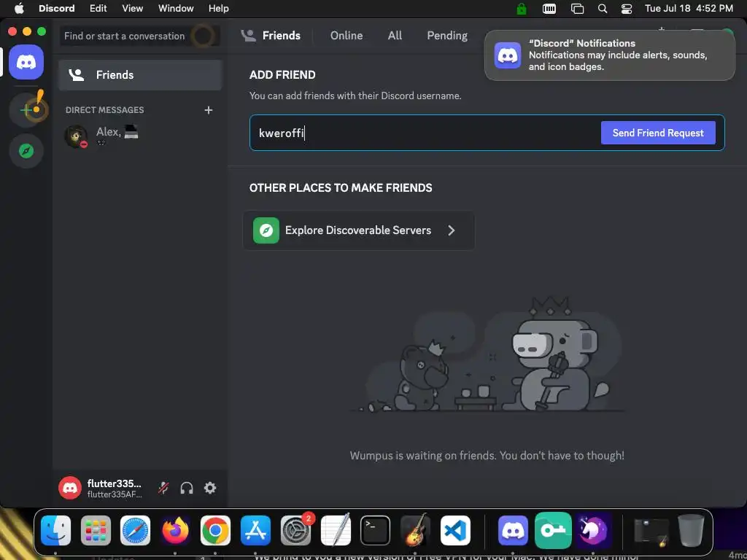Open the Help menu
This screenshot has width=747, height=560.
pos(219,8)
